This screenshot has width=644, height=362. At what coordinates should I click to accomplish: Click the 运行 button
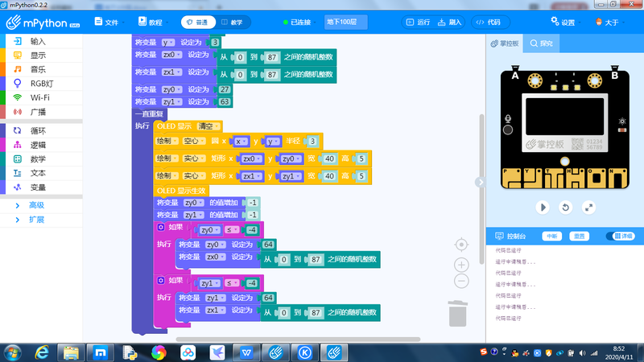[419, 22]
